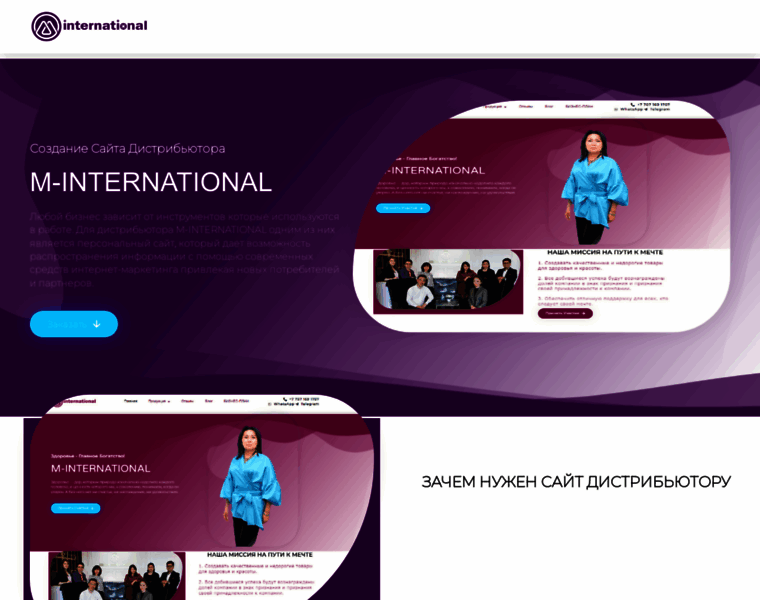
Task: Click the 'НАША МИССИЯ НА ПУТИ К МЕЧТЕ' text in hero preview
Action: [605, 252]
